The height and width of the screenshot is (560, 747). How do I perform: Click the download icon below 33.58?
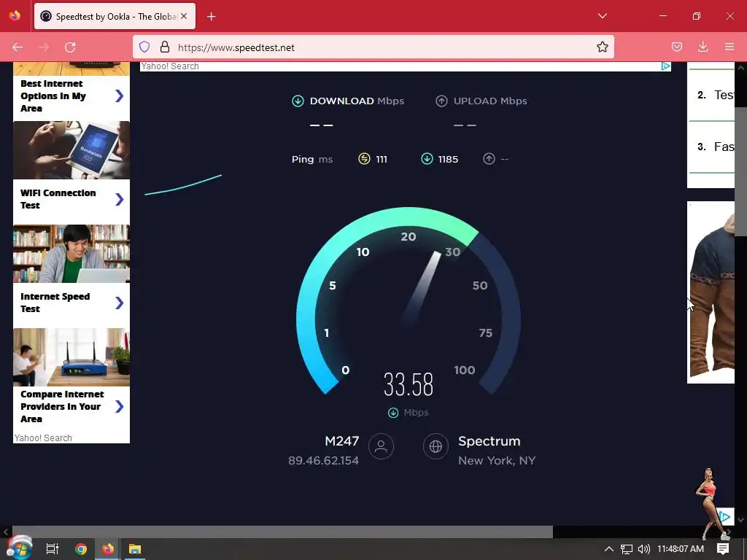pos(393,413)
